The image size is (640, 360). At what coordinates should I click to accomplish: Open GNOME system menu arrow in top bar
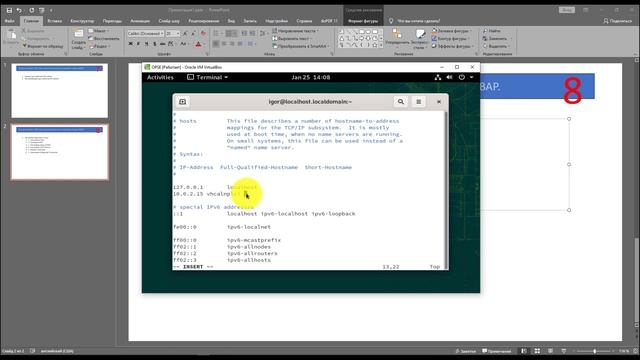(471, 77)
